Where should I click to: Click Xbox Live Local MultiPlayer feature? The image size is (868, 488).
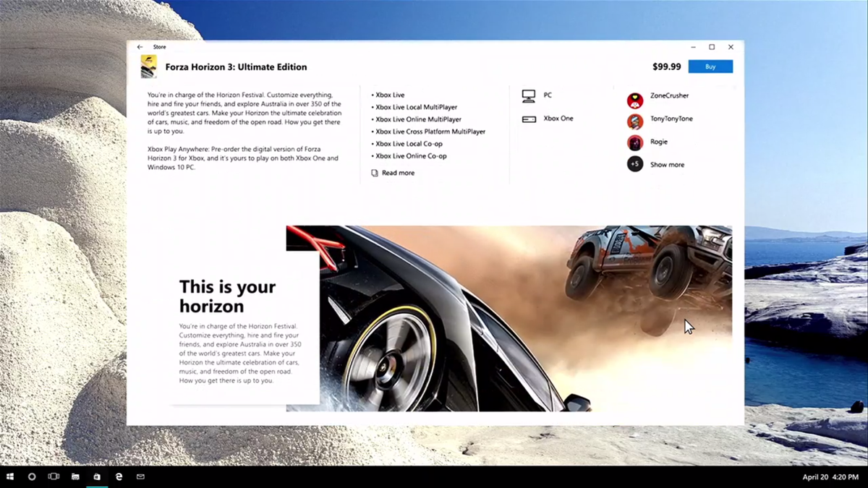[x=414, y=107]
